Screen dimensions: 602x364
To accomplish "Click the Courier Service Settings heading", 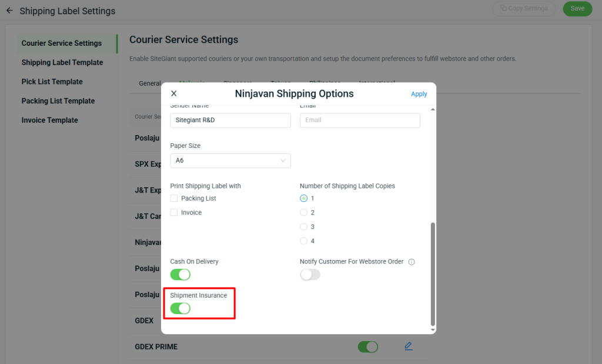I will [183, 39].
